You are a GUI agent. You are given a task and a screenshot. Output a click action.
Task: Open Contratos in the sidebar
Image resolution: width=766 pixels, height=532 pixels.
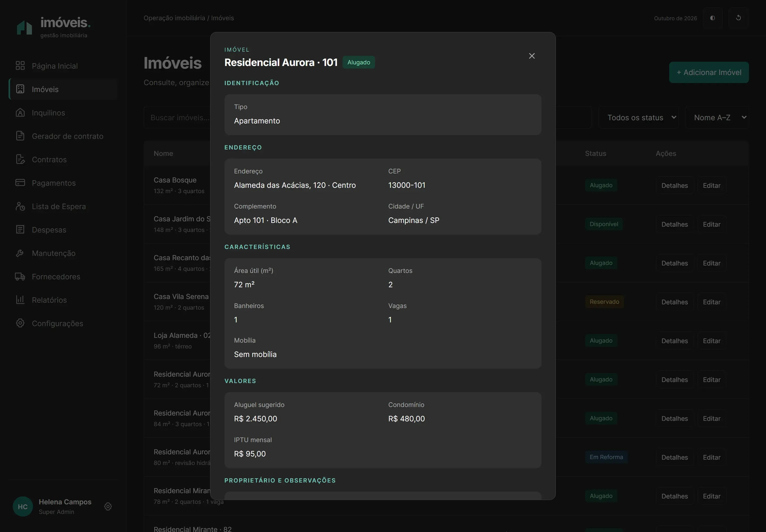point(63,159)
